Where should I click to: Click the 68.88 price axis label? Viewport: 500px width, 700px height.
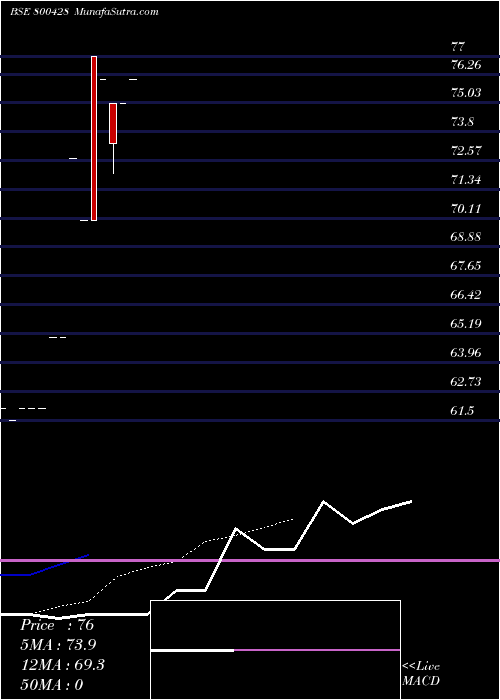pos(466,237)
